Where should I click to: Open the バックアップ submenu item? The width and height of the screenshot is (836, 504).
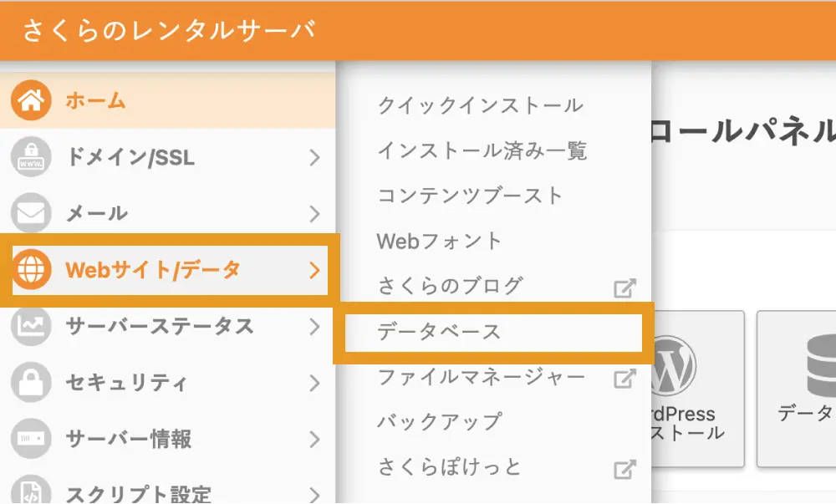click(x=440, y=421)
